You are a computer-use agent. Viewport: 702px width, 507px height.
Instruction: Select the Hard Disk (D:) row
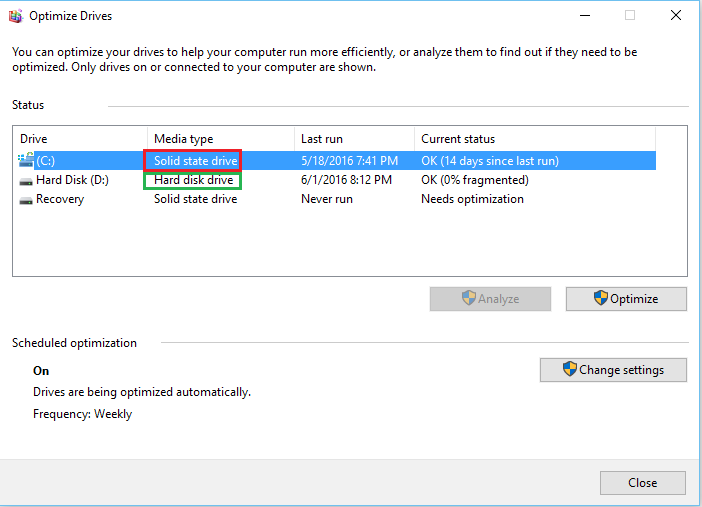(335, 180)
